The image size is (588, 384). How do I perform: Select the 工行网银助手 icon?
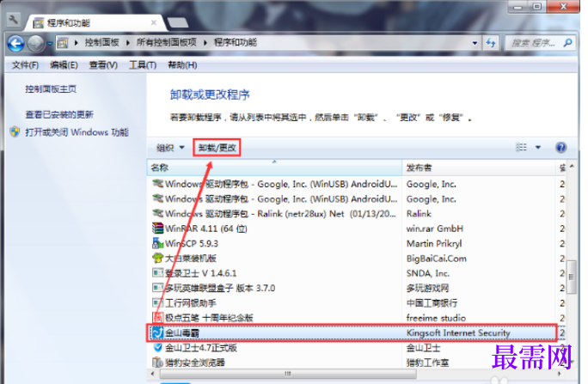click(x=158, y=302)
